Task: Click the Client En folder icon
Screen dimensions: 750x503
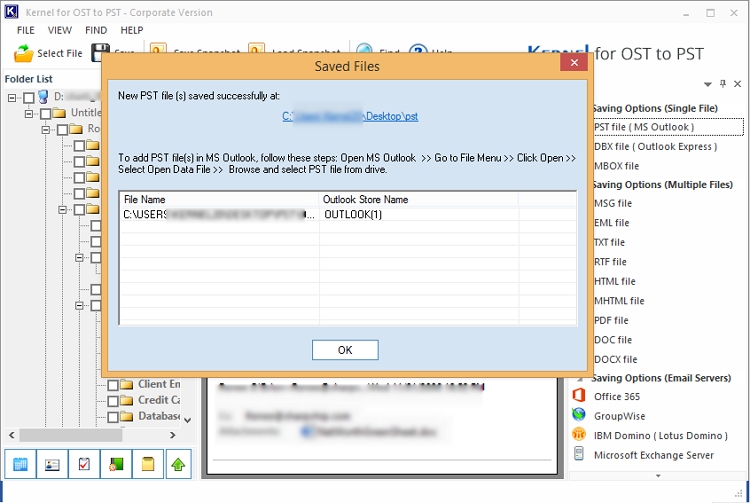Action: click(127, 384)
